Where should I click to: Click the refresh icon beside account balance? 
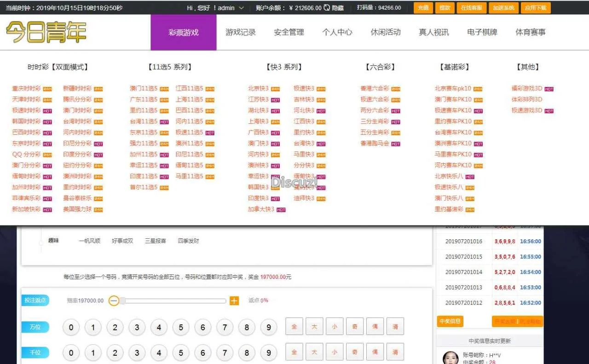[327, 8]
